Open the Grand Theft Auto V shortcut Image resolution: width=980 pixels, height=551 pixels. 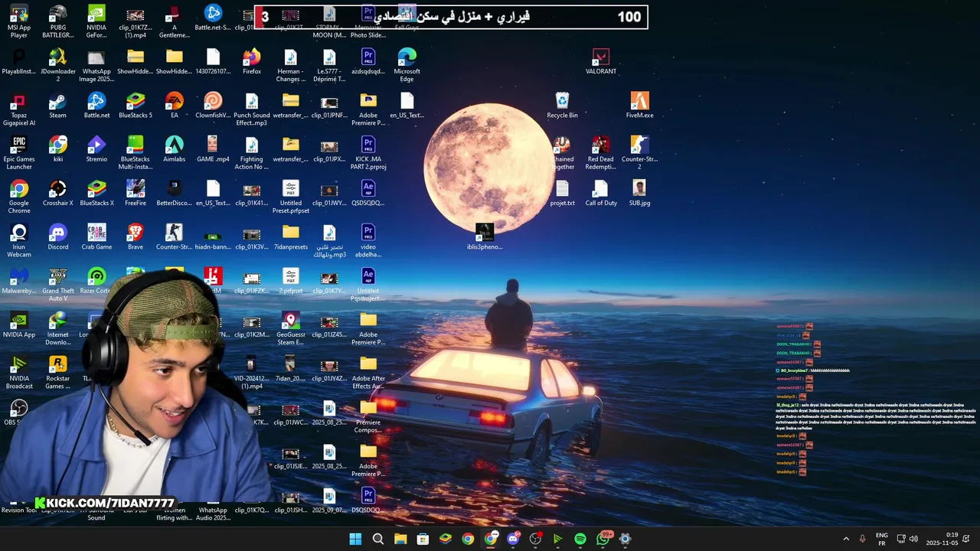(x=57, y=285)
